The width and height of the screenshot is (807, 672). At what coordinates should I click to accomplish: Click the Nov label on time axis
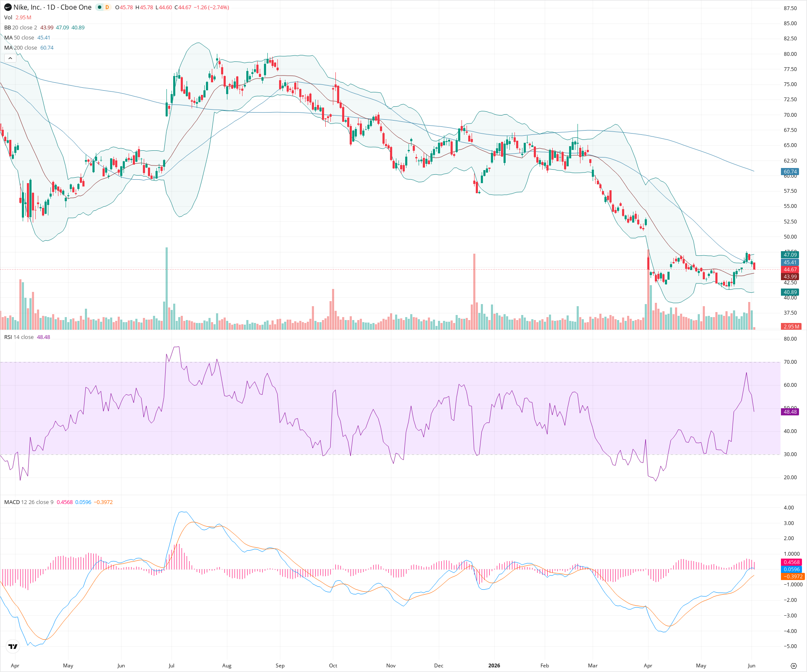[391, 665]
